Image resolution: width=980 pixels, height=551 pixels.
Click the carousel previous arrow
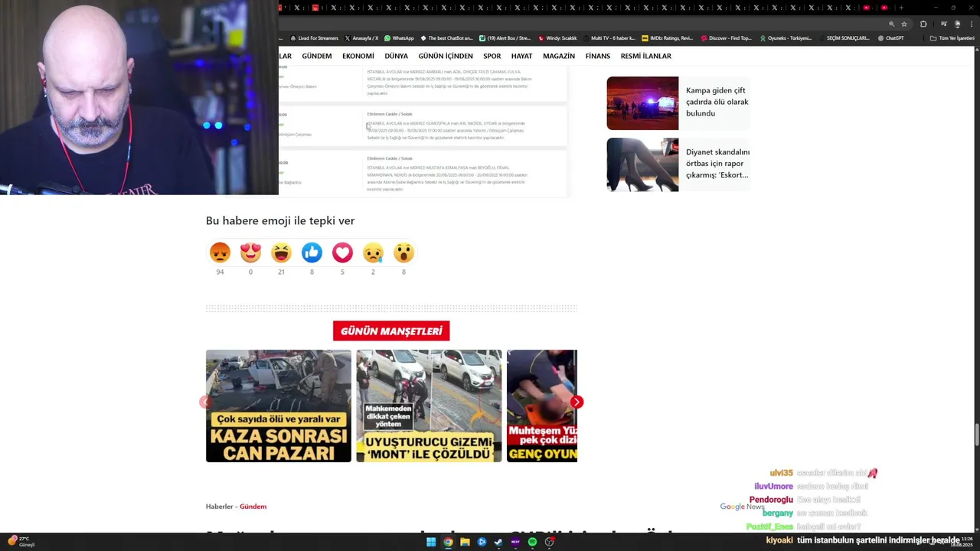tap(205, 402)
